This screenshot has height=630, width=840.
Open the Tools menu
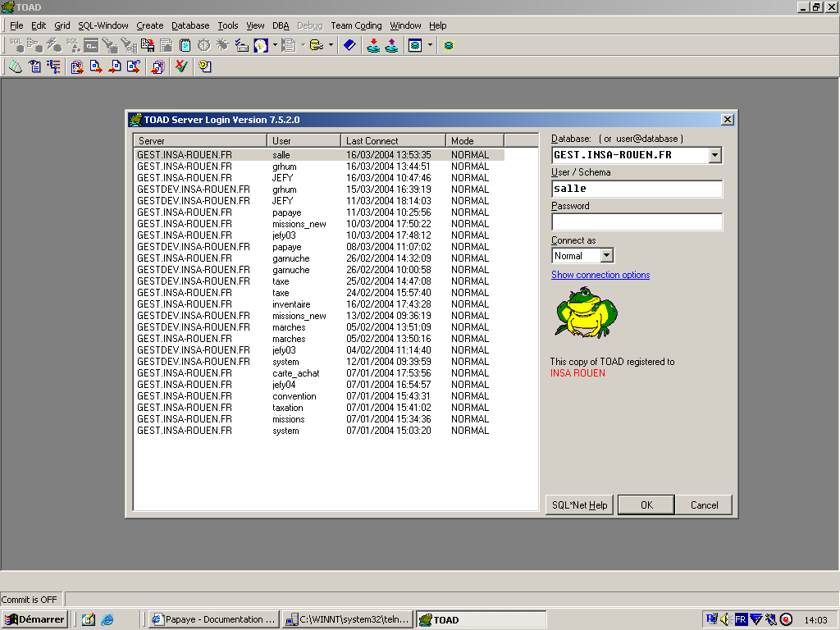228,25
